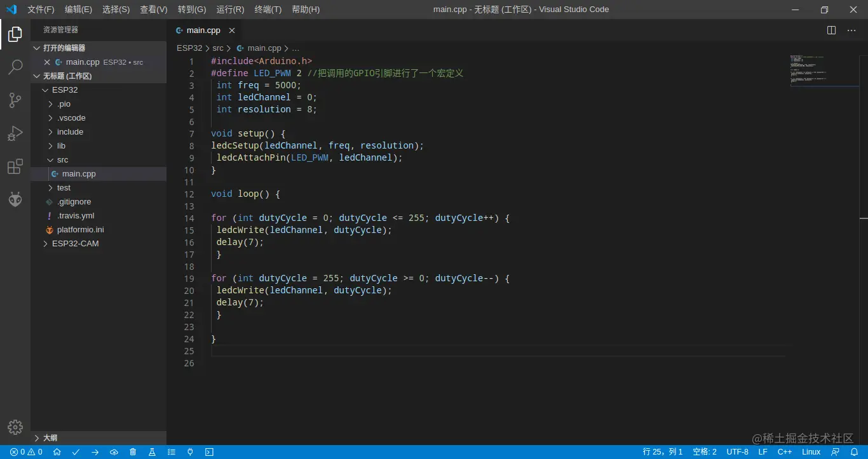Open PlatformIO Home from status bar

click(57, 452)
